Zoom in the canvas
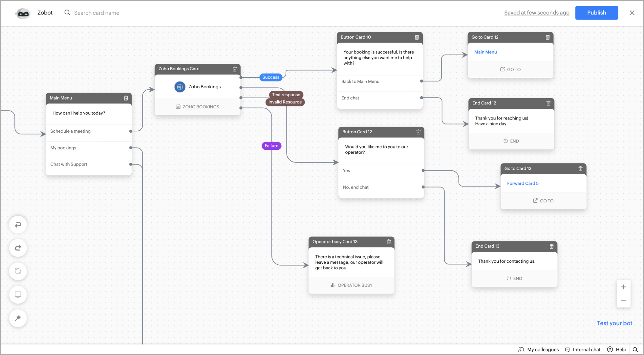Image resolution: width=644 pixels, height=355 pixels. 623,287
